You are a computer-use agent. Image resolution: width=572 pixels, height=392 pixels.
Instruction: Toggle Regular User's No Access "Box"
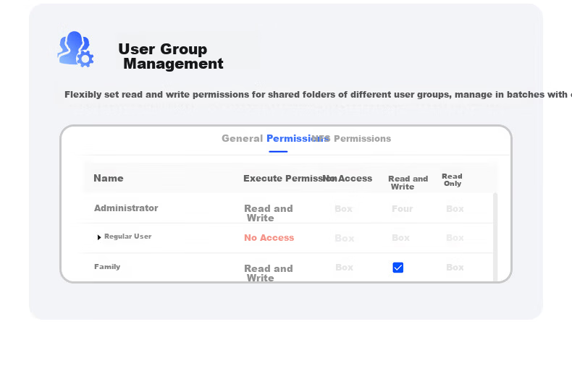point(345,238)
